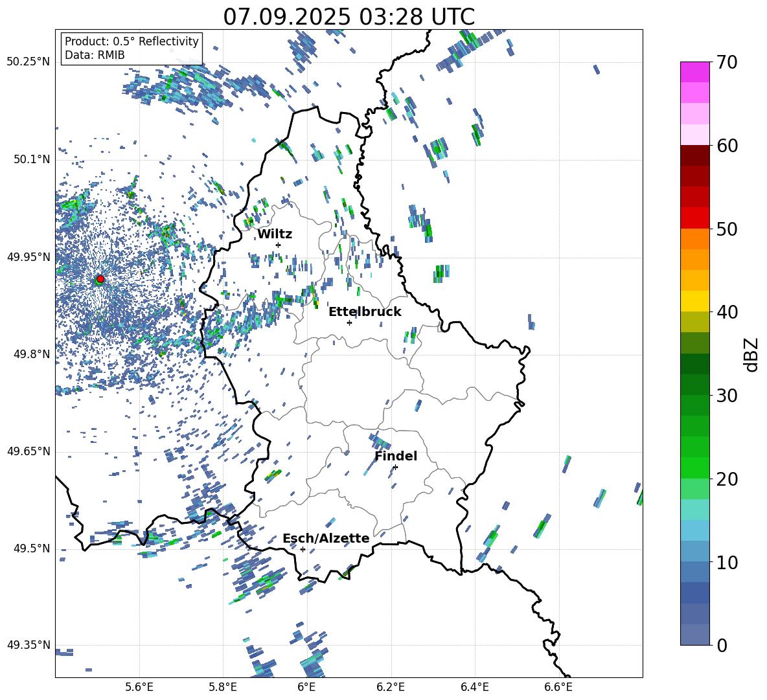Click the 6°E longitude label
This screenshot has width=767, height=700.
[306, 688]
